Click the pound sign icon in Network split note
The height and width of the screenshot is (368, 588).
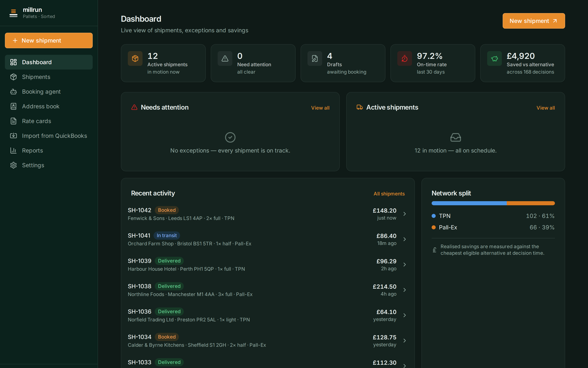(x=434, y=250)
